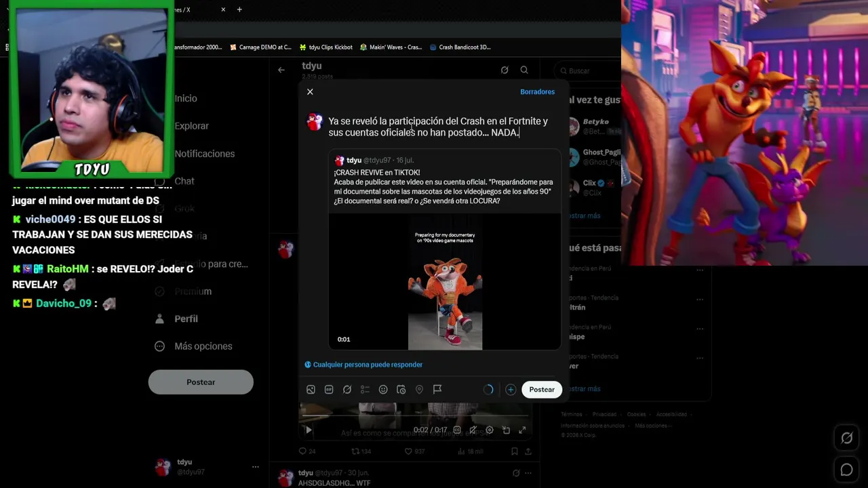Open more options on the 30 jun. post

coord(528,473)
